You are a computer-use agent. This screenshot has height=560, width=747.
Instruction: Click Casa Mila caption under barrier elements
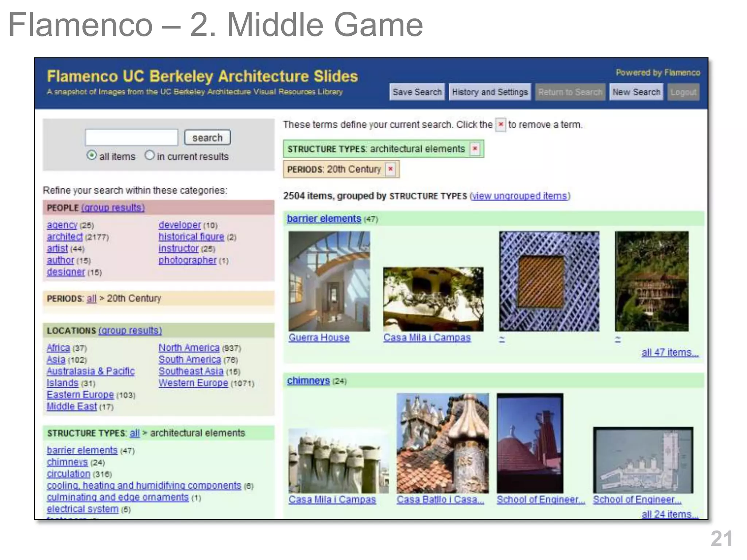click(427, 338)
